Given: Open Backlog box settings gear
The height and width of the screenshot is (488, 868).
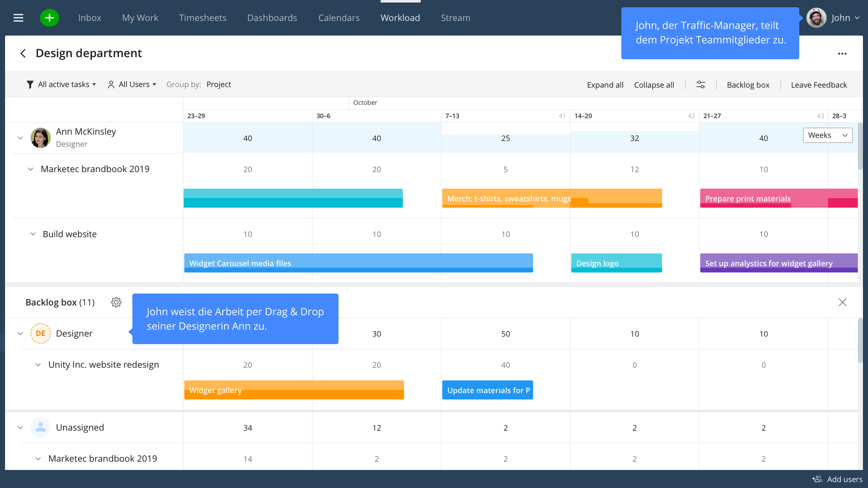Looking at the screenshot, I should tap(116, 302).
